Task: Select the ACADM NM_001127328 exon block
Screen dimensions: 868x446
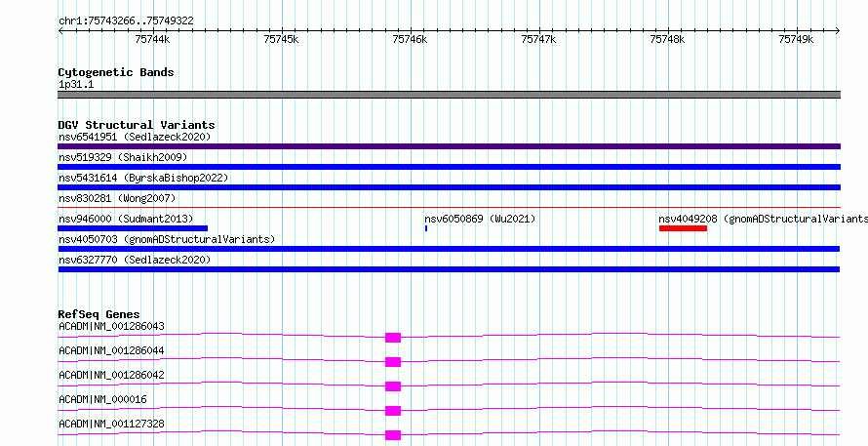Action: (x=393, y=435)
